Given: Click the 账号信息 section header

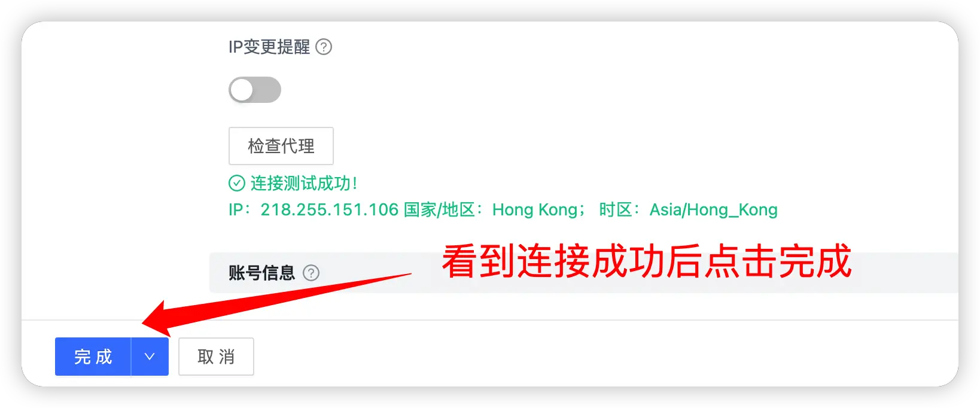Looking at the screenshot, I should click(x=262, y=273).
